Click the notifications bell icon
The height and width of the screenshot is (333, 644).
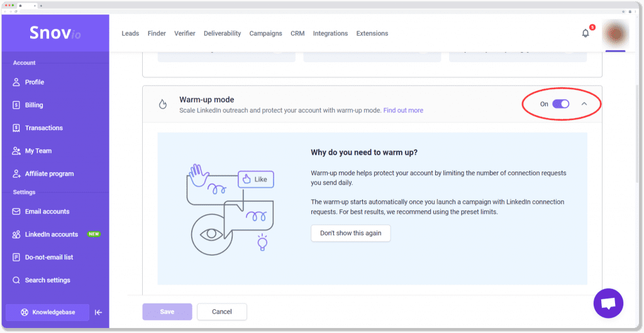[x=586, y=33]
